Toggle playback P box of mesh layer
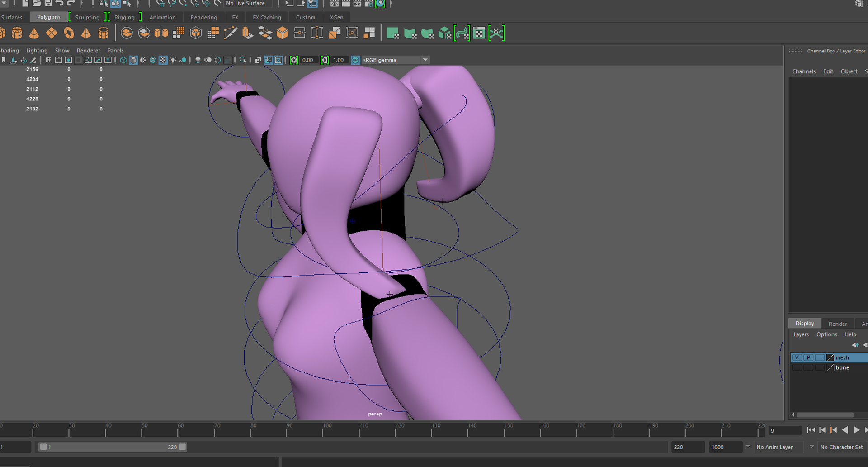The height and width of the screenshot is (467, 868). [808, 357]
